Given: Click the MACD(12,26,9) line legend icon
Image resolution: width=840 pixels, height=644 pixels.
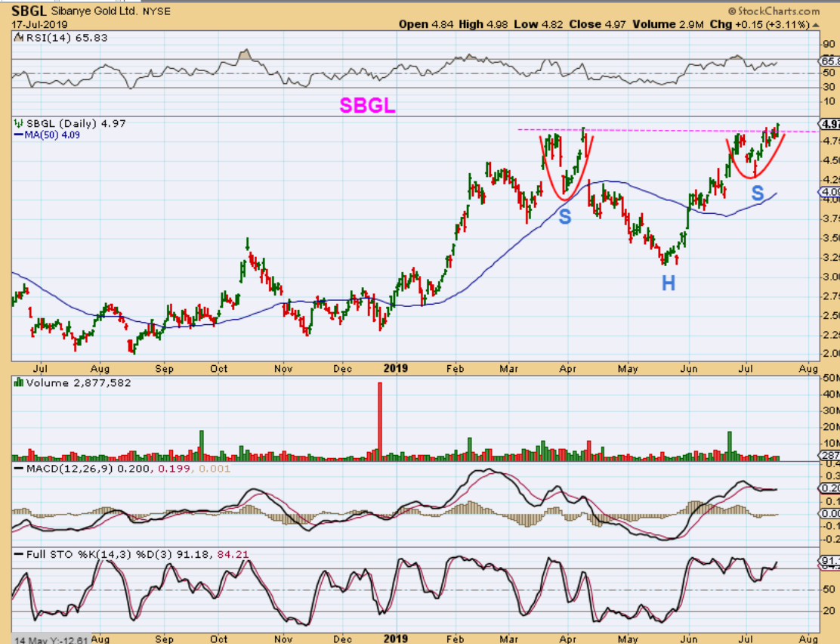Looking at the screenshot, I should (x=17, y=469).
